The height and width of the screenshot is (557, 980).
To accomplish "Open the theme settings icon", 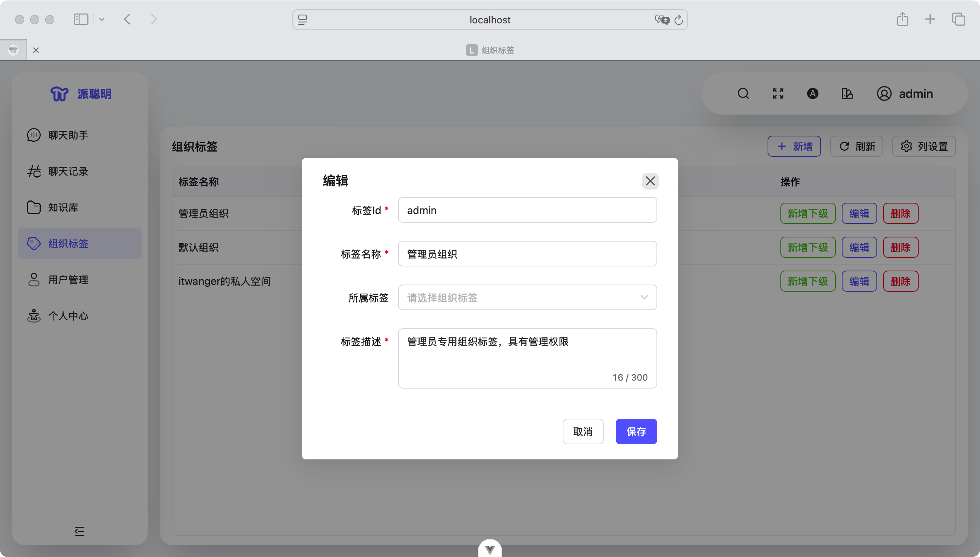I will (847, 94).
